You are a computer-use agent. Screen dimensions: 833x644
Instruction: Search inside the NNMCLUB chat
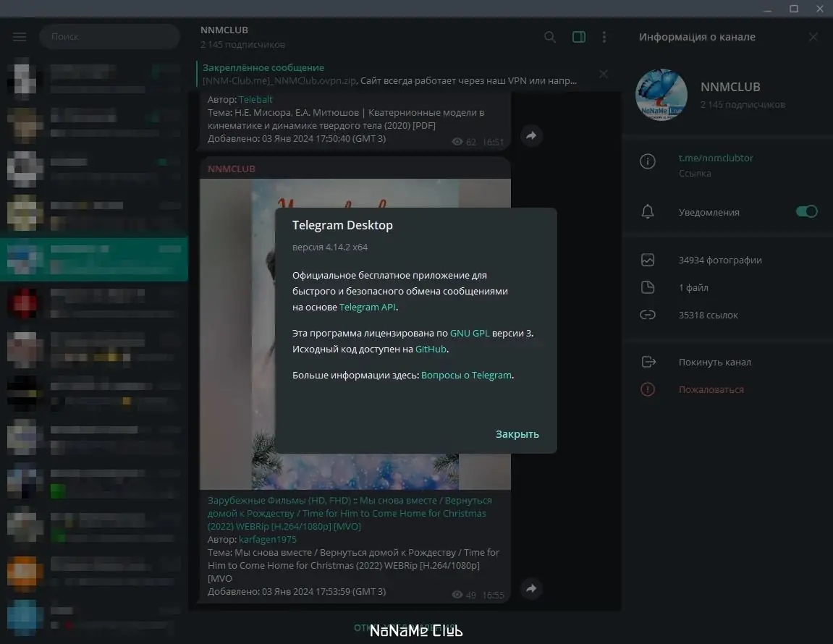[x=550, y=37]
